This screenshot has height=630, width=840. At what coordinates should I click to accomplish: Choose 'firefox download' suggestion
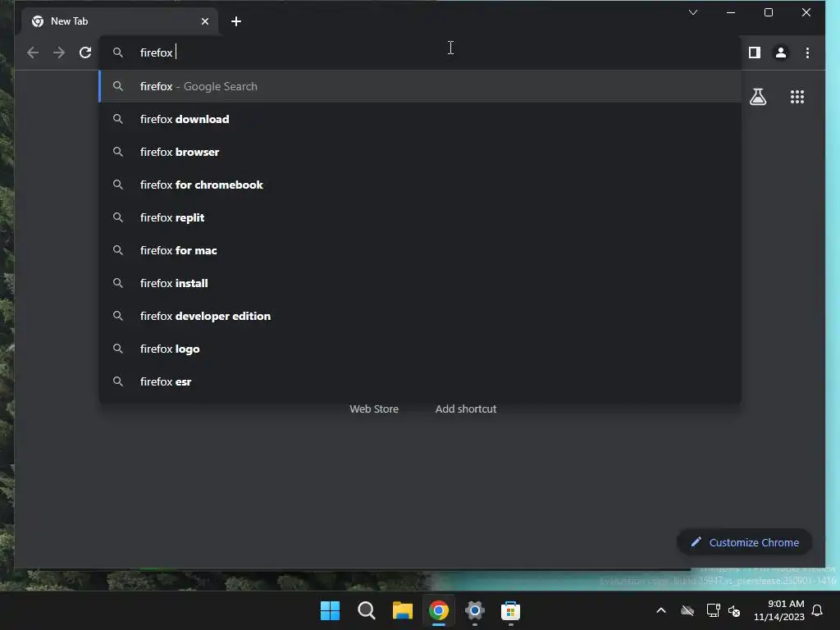(x=421, y=119)
